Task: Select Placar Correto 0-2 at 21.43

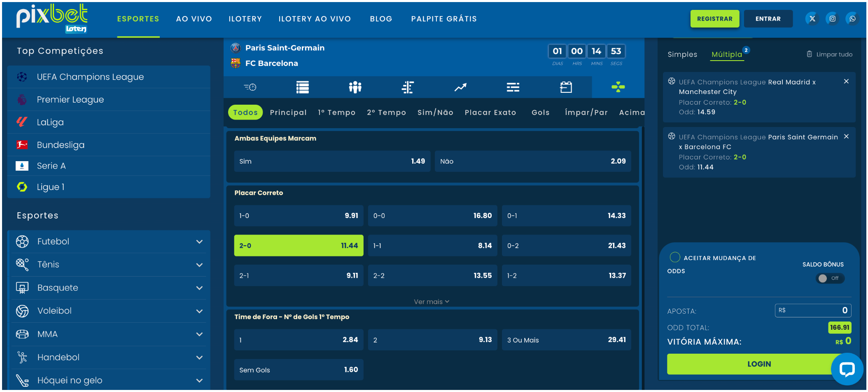Action: click(x=566, y=245)
